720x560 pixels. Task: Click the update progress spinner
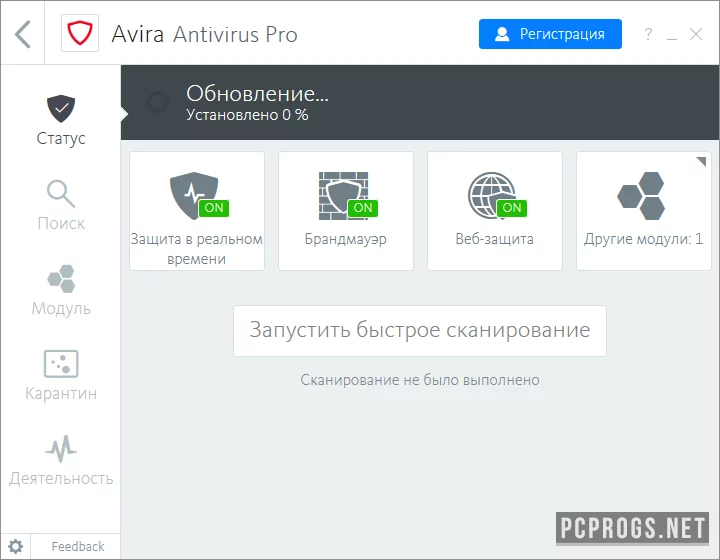158,102
